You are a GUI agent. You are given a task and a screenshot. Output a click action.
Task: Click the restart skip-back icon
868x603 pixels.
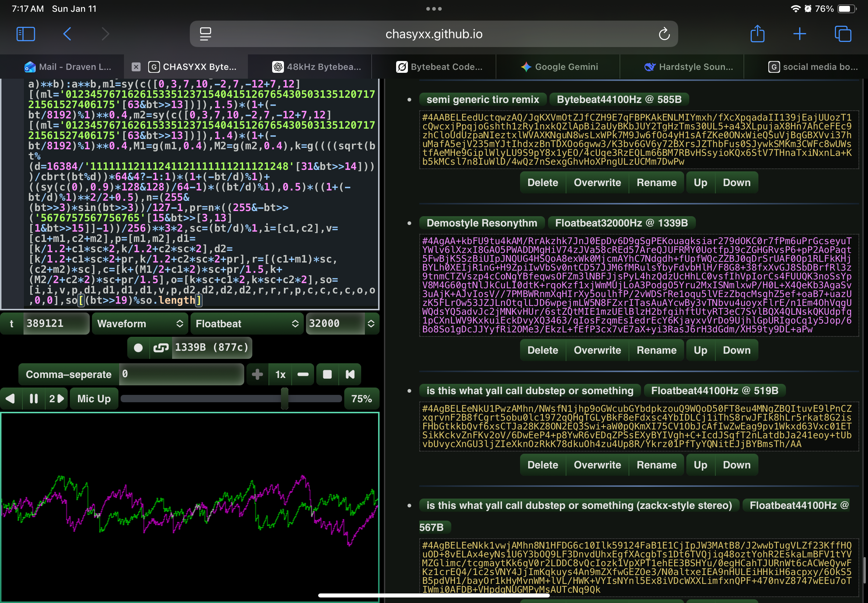point(350,374)
